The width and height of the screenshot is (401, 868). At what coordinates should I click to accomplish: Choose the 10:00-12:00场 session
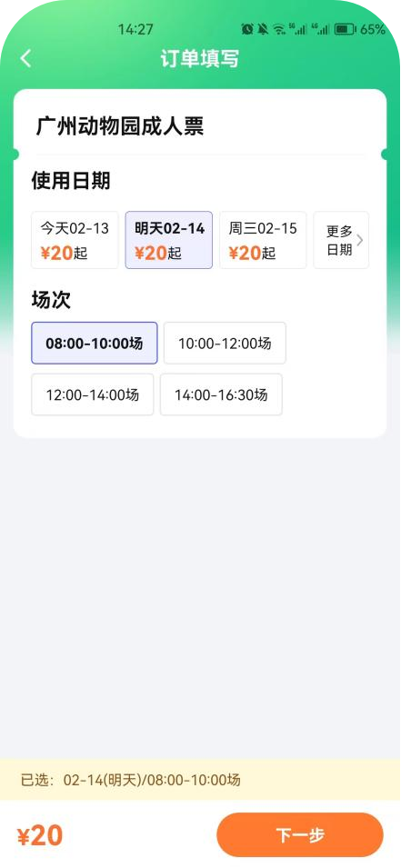click(x=225, y=344)
